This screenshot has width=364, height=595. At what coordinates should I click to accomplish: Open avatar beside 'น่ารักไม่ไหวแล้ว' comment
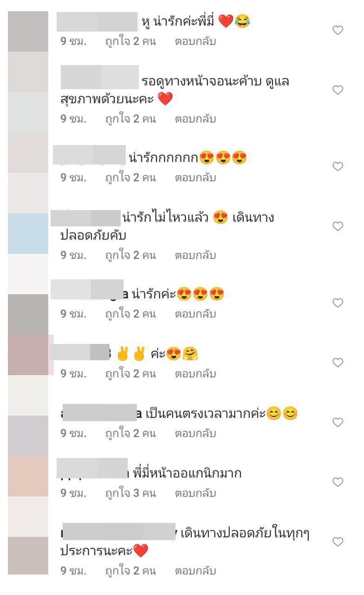[x=28, y=233]
